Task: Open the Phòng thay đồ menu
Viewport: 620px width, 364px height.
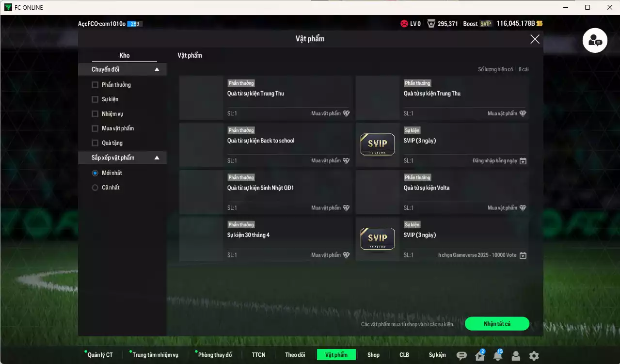Action: point(215,355)
